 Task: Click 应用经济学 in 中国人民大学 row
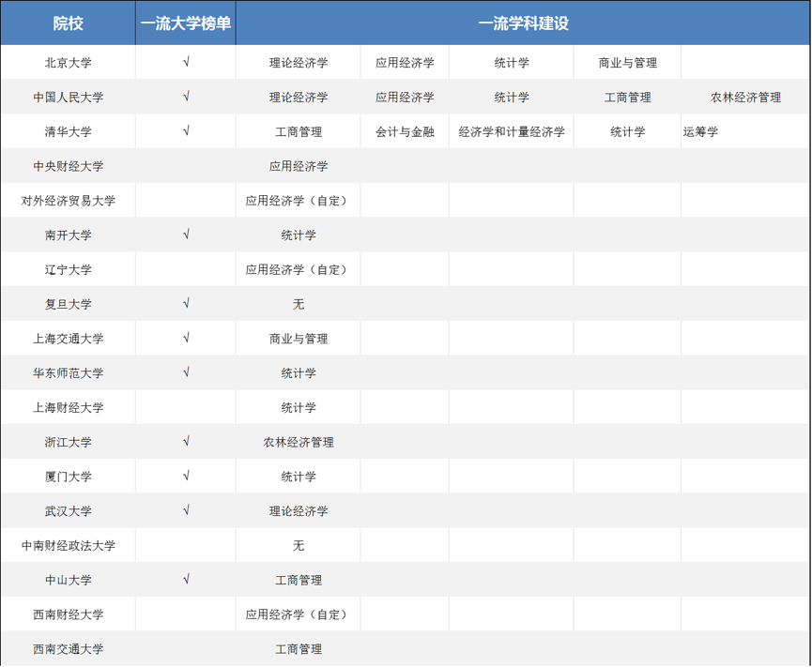pos(405,98)
